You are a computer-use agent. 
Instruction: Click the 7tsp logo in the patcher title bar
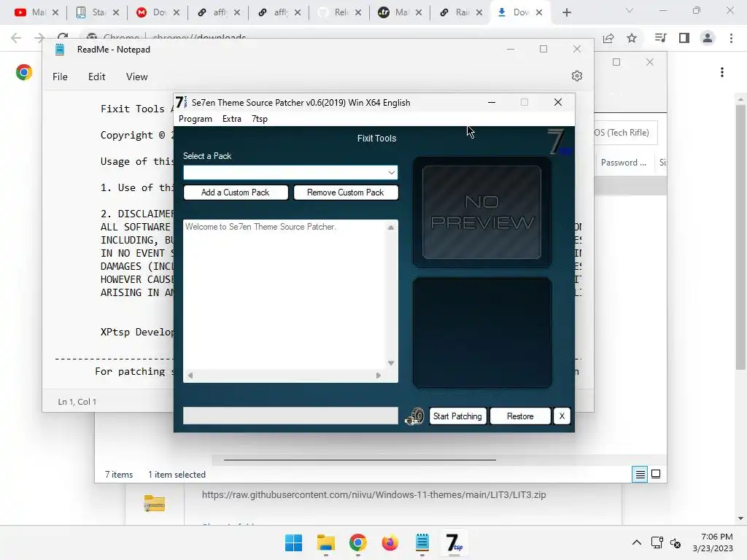click(x=181, y=102)
